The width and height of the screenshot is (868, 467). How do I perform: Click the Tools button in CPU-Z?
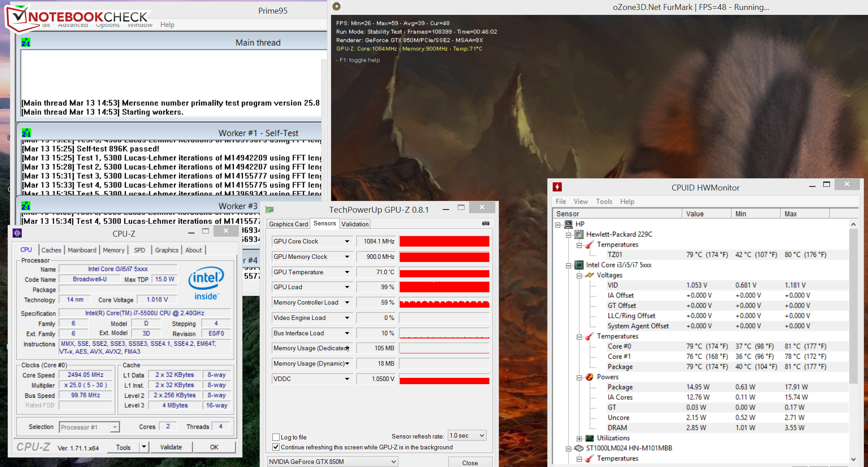click(x=123, y=447)
